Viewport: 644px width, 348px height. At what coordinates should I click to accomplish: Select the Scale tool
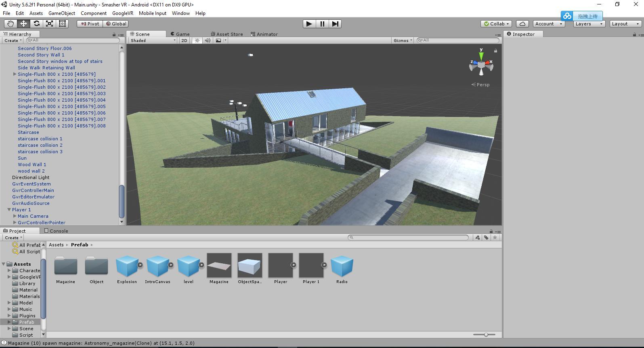tap(49, 24)
